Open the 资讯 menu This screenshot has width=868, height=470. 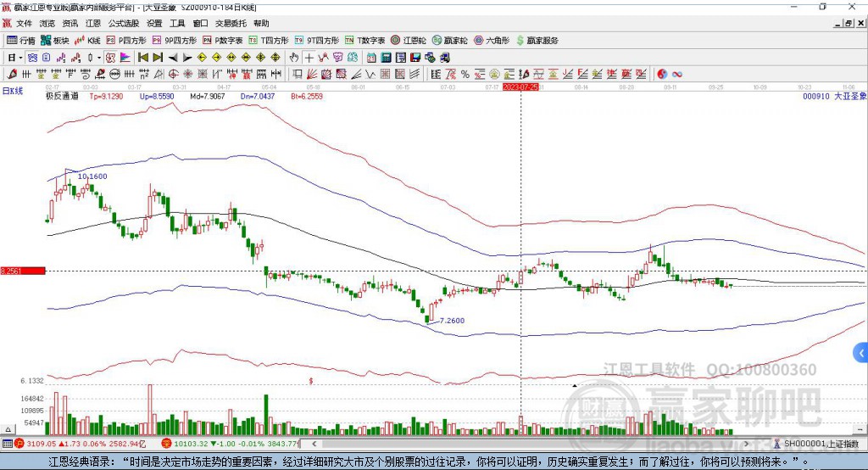tap(70, 23)
